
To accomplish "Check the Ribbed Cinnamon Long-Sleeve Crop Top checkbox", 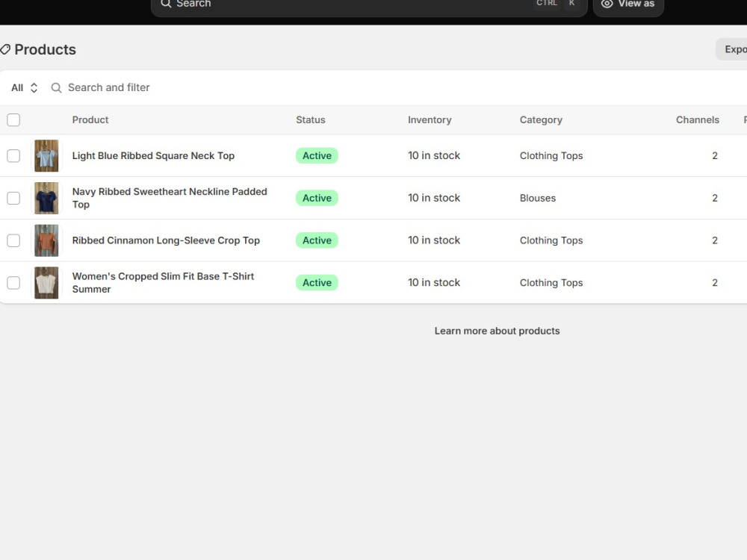I will click(13, 240).
